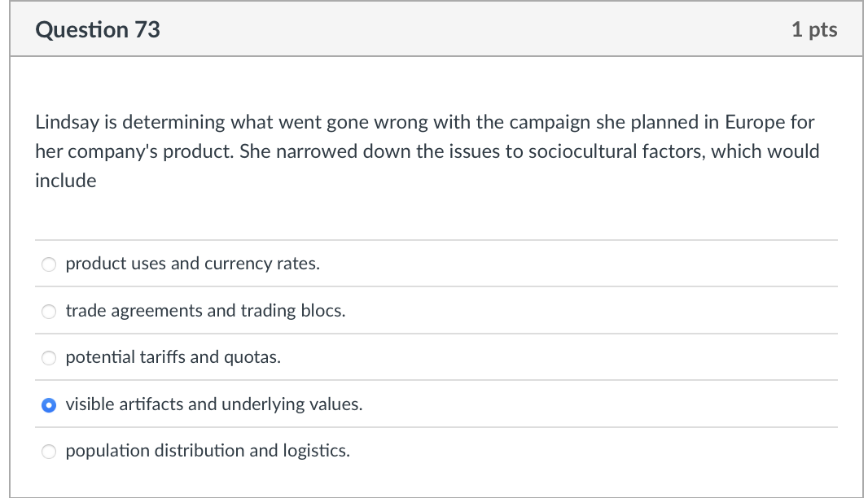Click the word "Europe" in the question prompt
This screenshot has height=498, width=868.
[755, 122]
